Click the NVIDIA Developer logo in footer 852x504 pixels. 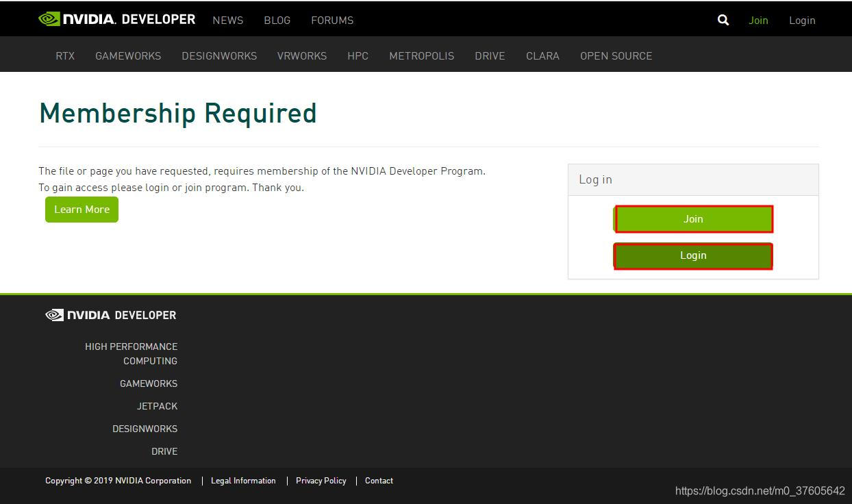[x=111, y=315]
